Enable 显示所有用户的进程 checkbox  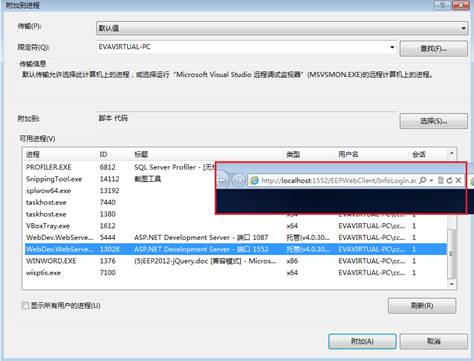[25, 305]
